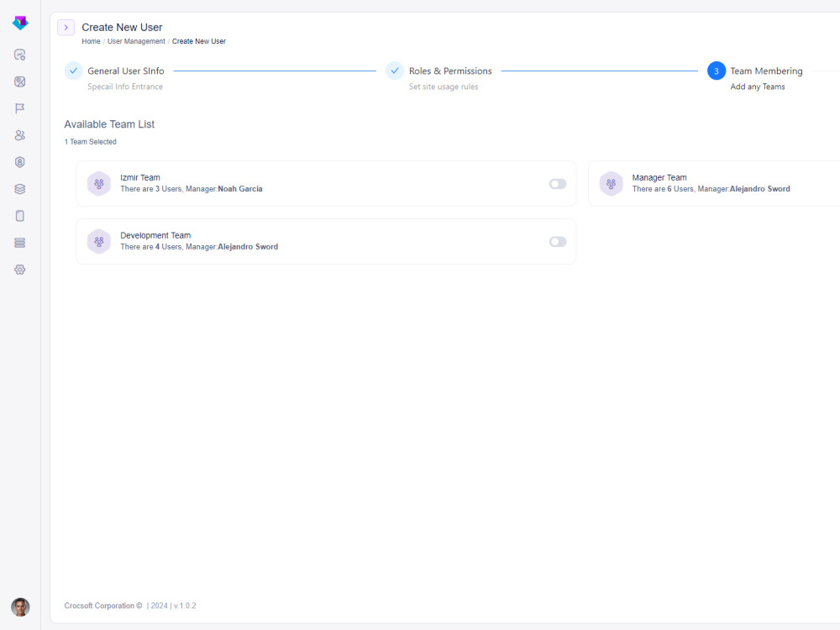Click the user avatar photo

point(20,607)
